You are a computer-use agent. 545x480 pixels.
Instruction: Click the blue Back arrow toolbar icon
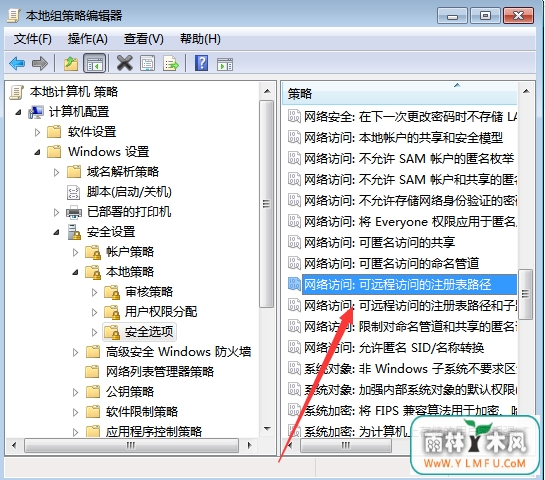17,64
